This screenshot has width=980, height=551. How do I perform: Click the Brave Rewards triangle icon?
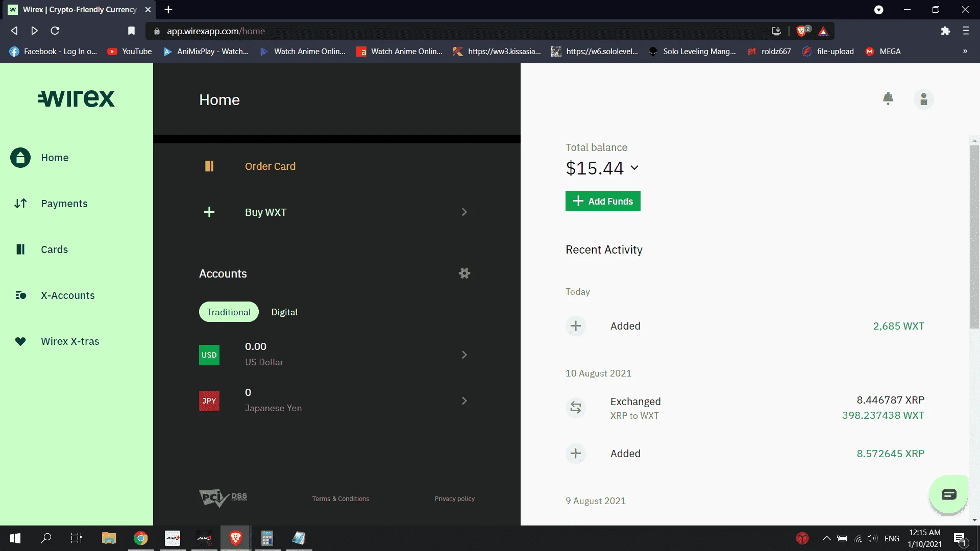coord(823,31)
